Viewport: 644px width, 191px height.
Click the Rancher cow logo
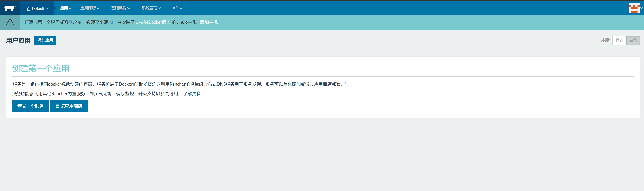pos(10,8)
